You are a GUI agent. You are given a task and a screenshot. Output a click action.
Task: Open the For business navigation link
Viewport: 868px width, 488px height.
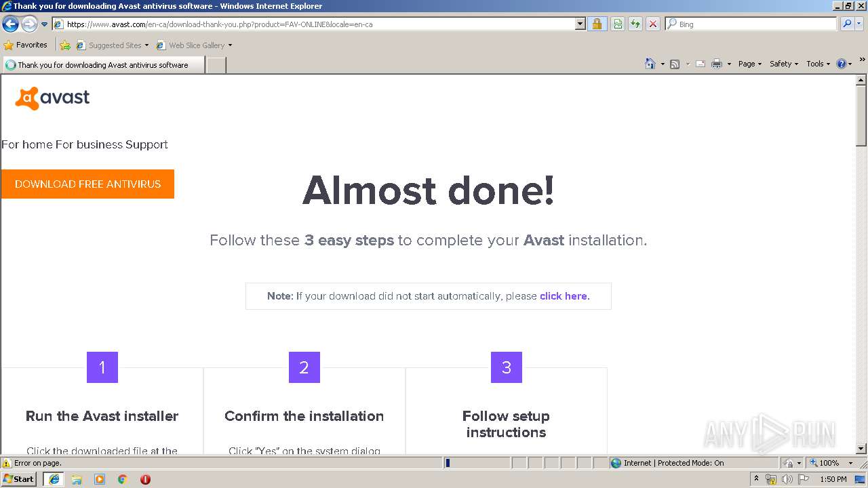coord(89,144)
